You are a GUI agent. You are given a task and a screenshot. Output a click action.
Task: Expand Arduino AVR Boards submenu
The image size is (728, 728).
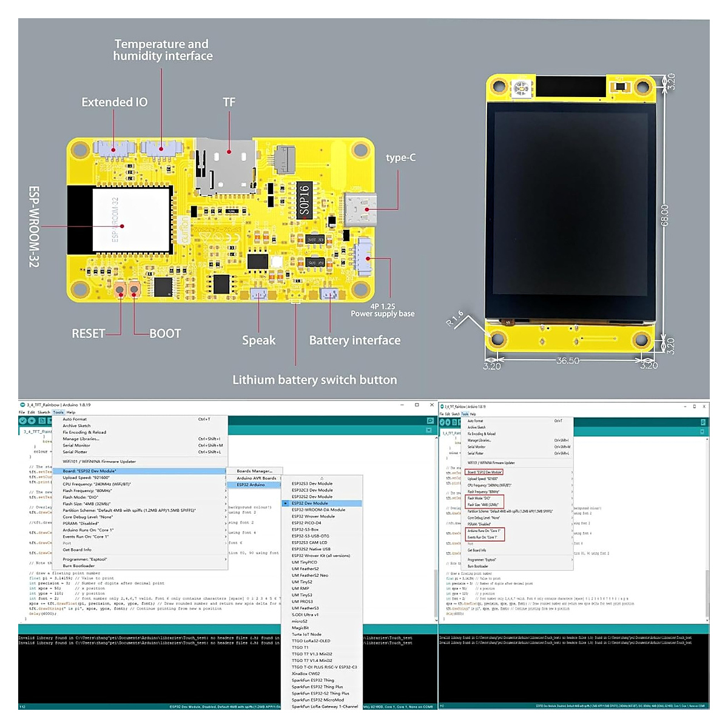point(254,478)
